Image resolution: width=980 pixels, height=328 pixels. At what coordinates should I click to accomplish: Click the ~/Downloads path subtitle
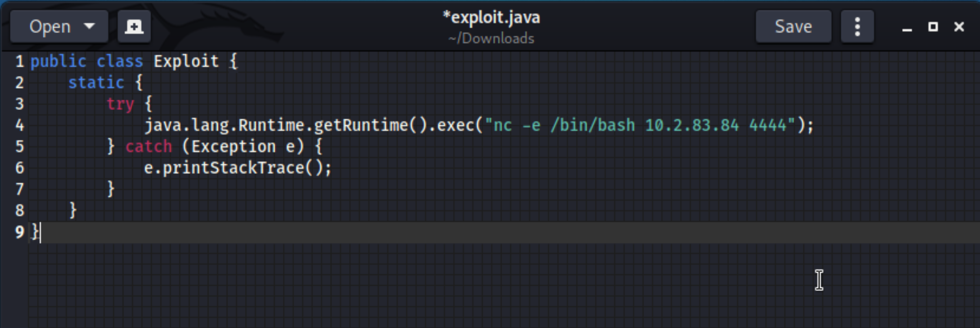click(491, 39)
